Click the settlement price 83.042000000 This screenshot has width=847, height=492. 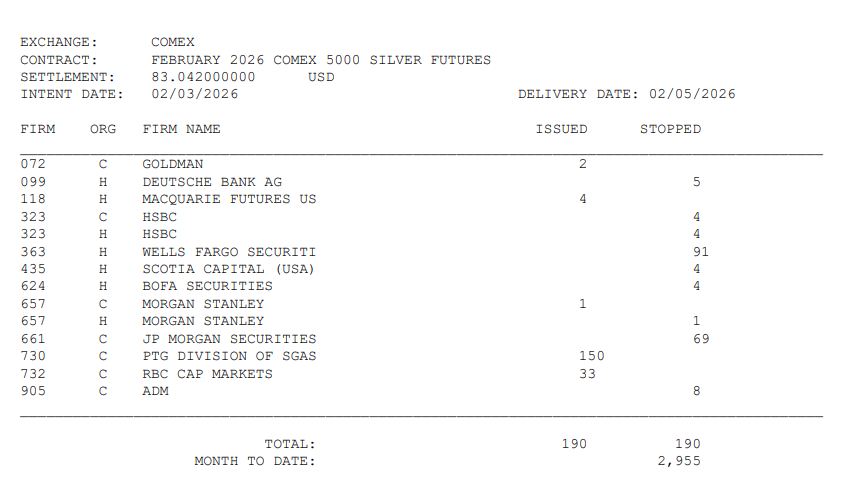point(203,77)
